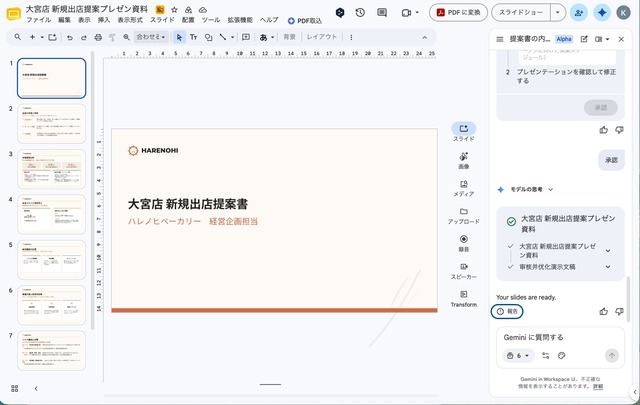Choose the select cursor tool
This screenshot has width=640, height=405.
[179, 37]
